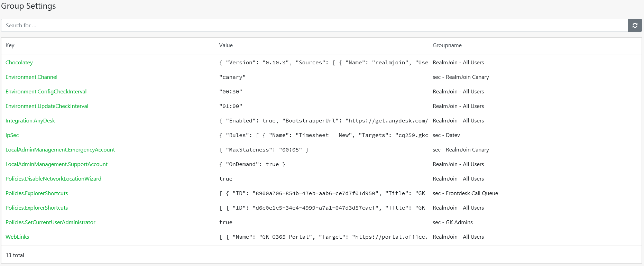644x266 pixels.
Task: Select the "01:00" value cell
Action: pos(231,106)
